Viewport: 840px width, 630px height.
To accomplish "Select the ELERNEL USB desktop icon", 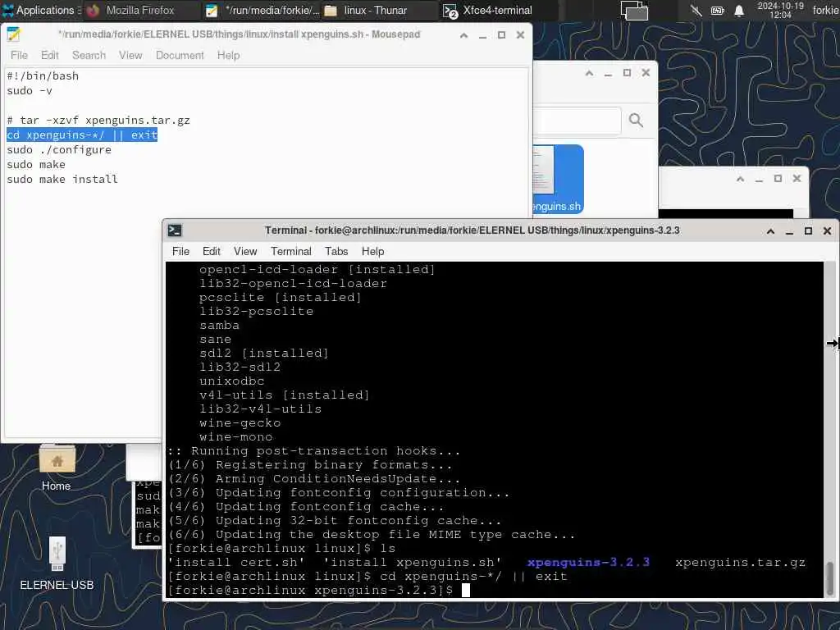I will click(57, 564).
